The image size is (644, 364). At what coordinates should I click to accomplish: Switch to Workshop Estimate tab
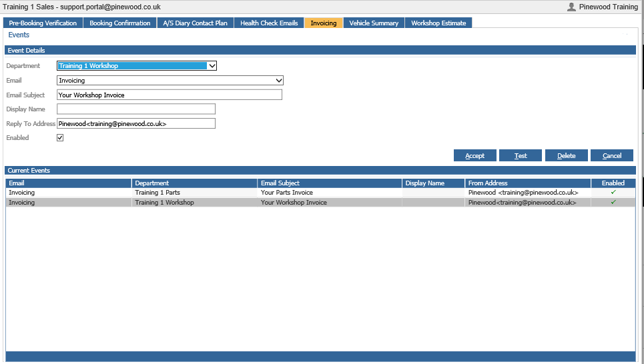coord(438,23)
